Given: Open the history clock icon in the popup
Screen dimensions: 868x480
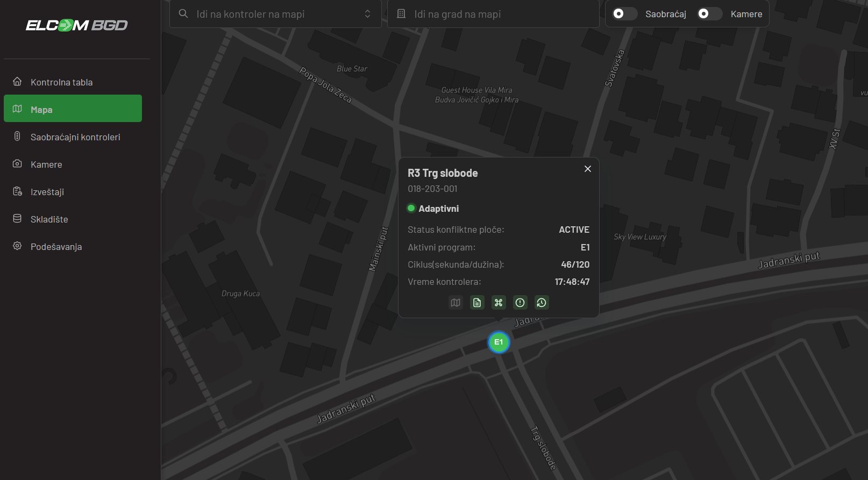Looking at the screenshot, I should coord(542,303).
